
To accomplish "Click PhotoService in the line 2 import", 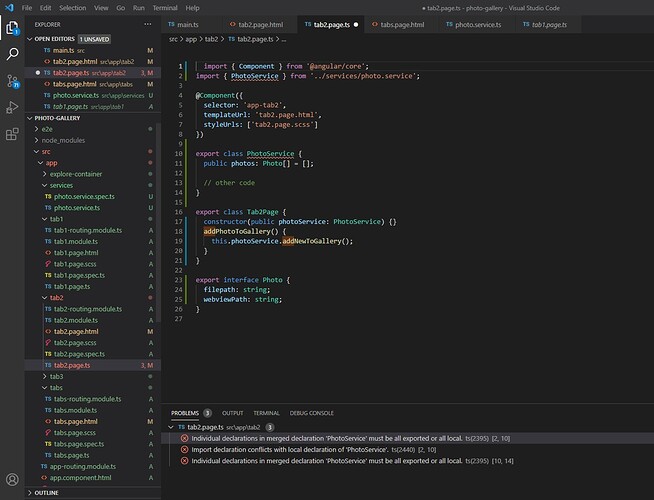I will (254, 76).
